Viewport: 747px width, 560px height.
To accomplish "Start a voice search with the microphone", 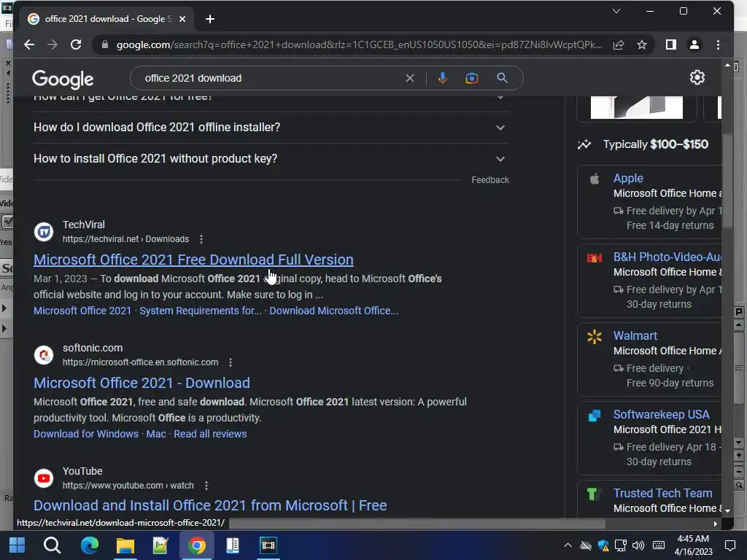I will point(443,78).
